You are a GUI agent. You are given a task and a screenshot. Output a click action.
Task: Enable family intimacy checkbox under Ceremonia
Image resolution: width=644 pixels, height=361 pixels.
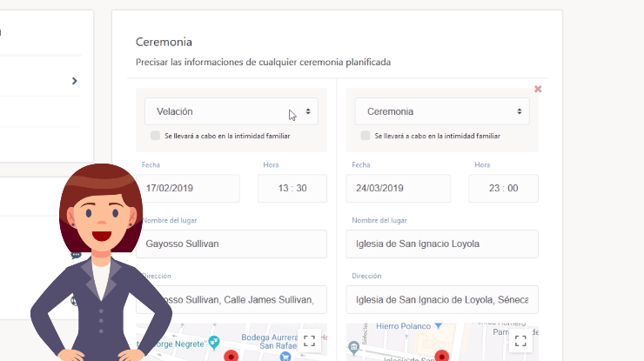point(366,136)
